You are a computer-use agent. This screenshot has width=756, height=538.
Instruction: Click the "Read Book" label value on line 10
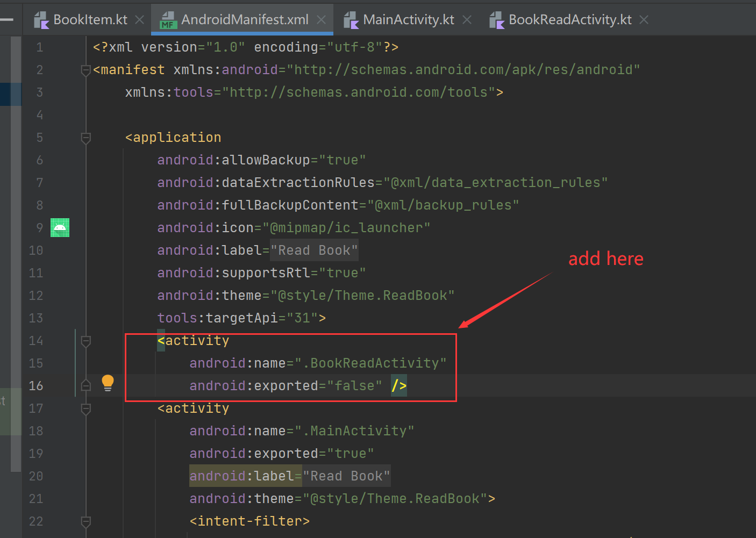click(314, 250)
